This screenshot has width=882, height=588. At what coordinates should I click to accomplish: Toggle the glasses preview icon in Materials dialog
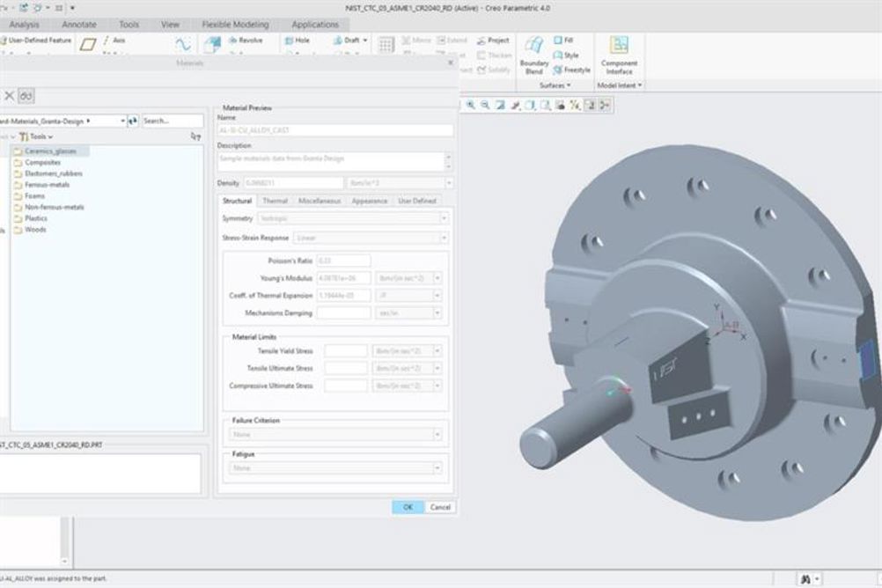click(x=26, y=96)
